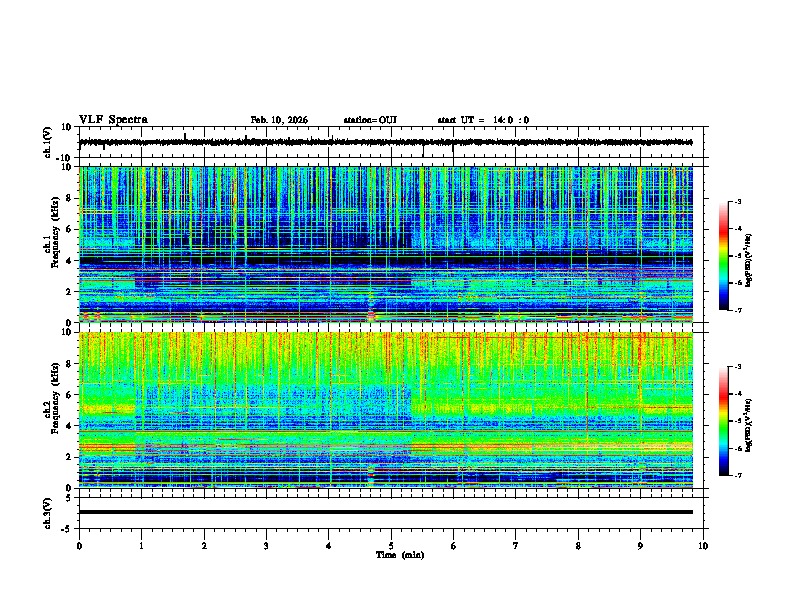Screen dimensions: 792x612
Task: Click the 'start UT = 14:0 :0' text
Action: tap(483, 120)
